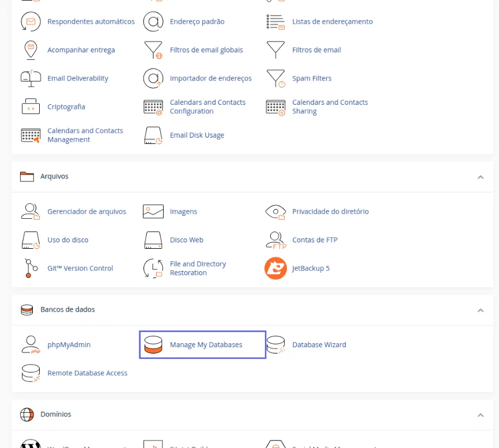Click the Imagens picture icon
Screen dimensions: 499x448
coord(153,211)
